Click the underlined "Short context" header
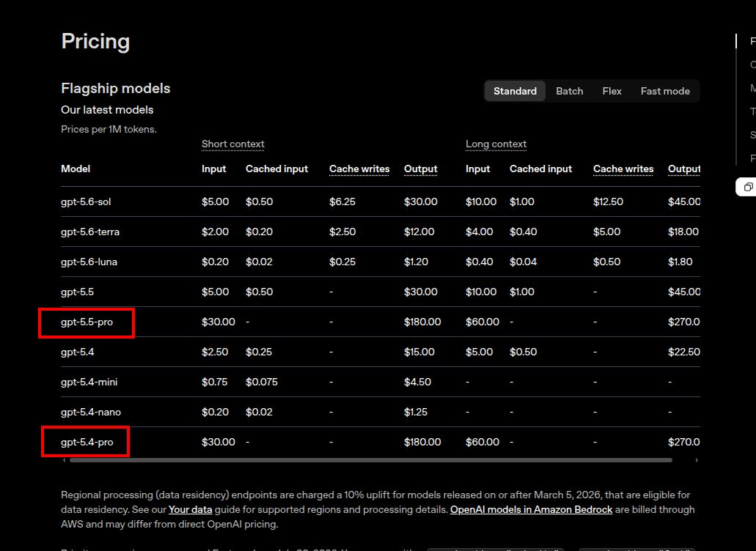Image resolution: width=756 pixels, height=551 pixels. tap(233, 144)
